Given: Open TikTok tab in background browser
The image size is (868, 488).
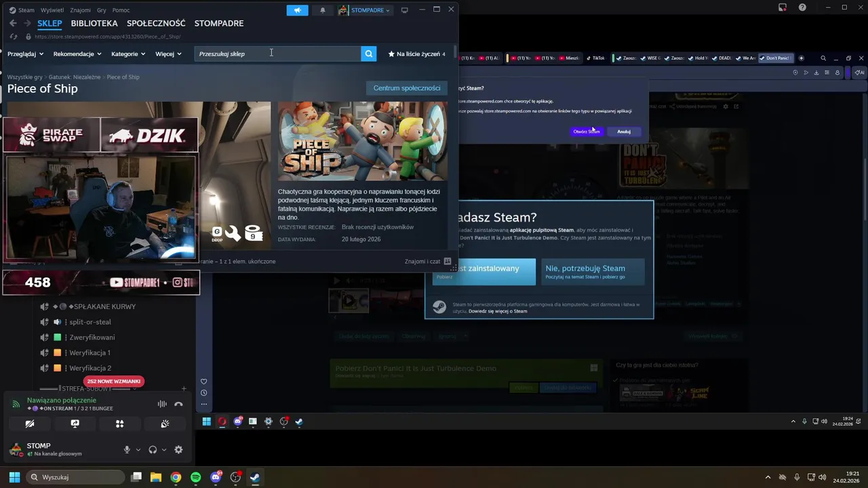Looking at the screenshot, I should click(x=595, y=58).
